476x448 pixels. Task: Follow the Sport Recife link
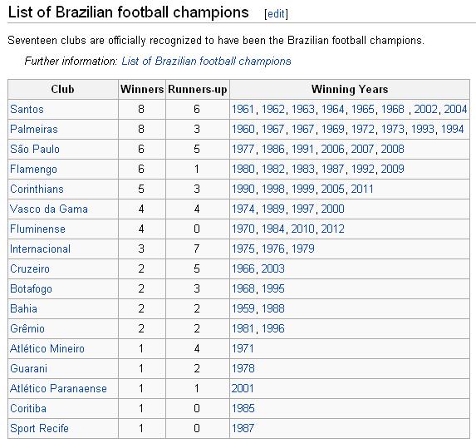(x=39, y=428)
